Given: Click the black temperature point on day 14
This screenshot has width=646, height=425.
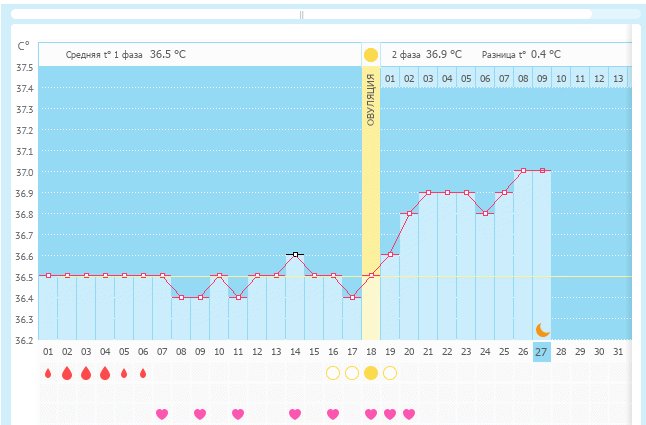Looking at the screenshot, I should (x=295, y=255).
